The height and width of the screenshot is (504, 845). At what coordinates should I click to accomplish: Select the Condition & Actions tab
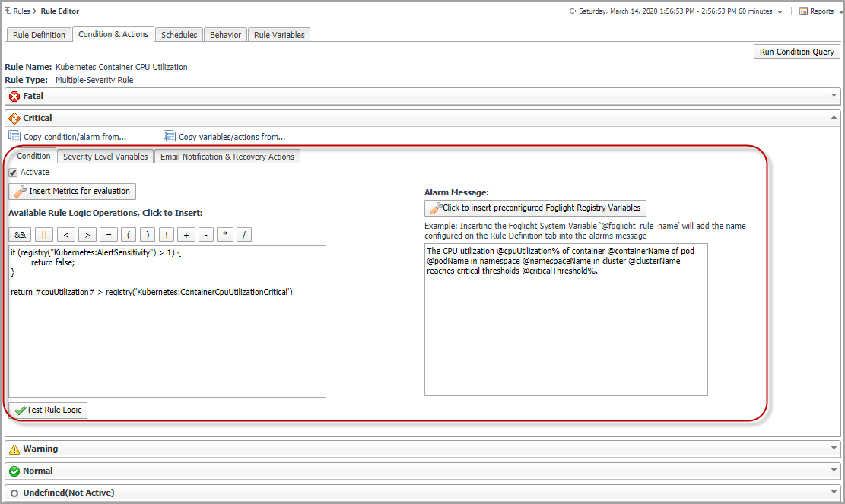point(113,34)
